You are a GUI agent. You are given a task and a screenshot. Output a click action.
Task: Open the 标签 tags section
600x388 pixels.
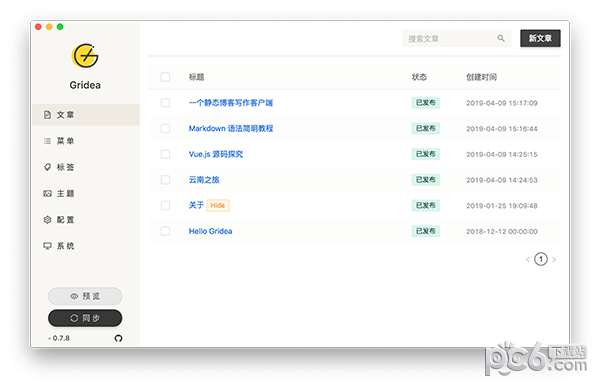(x=86, y=167)
